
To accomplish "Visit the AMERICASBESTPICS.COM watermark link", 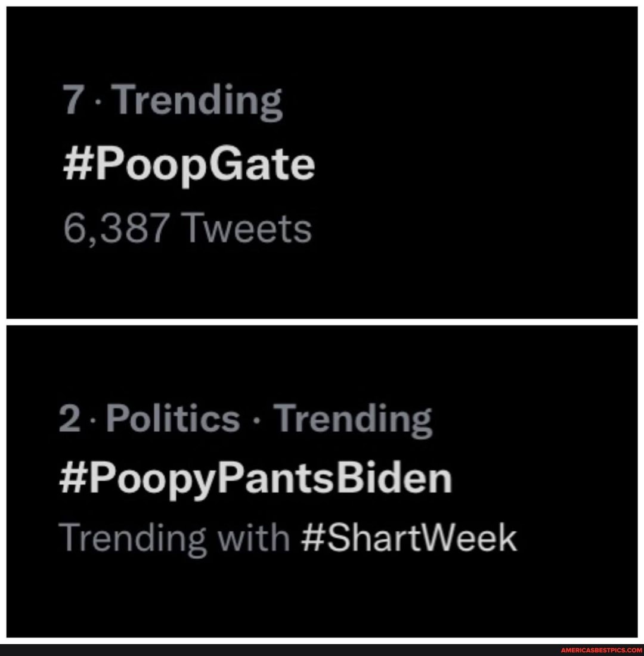I will (600, 650).
